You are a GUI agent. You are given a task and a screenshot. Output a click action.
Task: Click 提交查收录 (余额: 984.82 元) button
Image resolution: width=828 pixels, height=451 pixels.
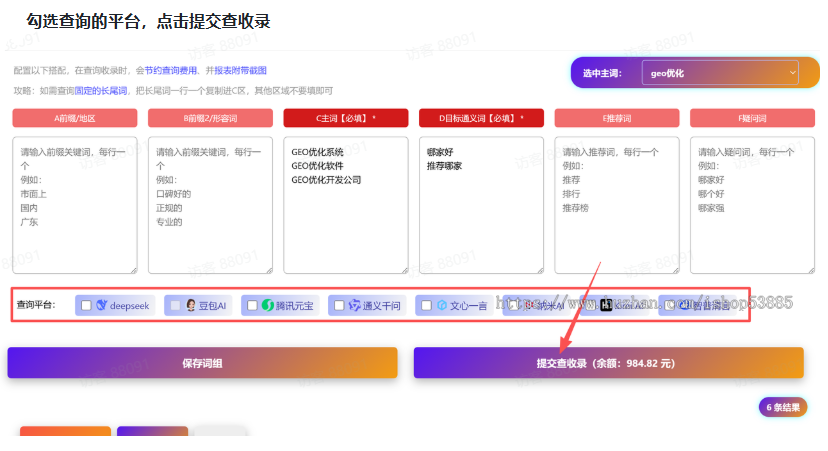click(x=608, y=363)
